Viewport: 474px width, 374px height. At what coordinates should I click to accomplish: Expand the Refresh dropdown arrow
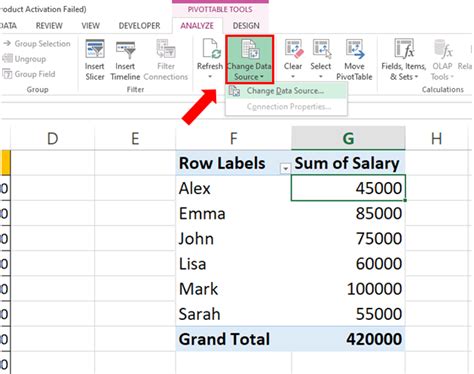point(210,77)
